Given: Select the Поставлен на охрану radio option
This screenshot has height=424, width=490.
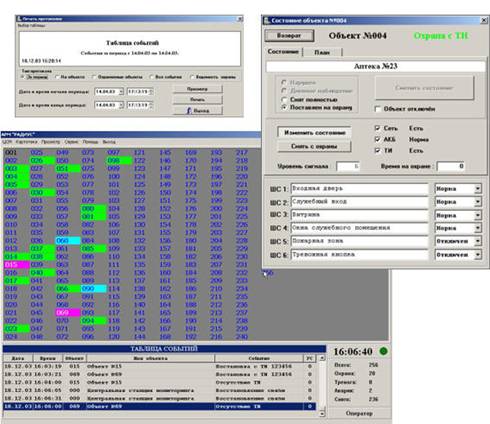Looking at the screenshot, I should point(284,107).
